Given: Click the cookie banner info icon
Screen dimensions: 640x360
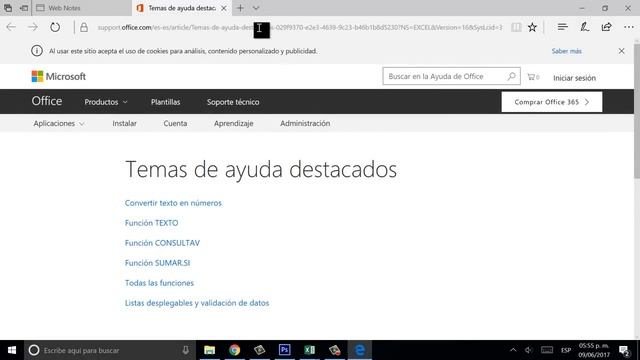Looking at the screenshot, I should click(37, 51).
